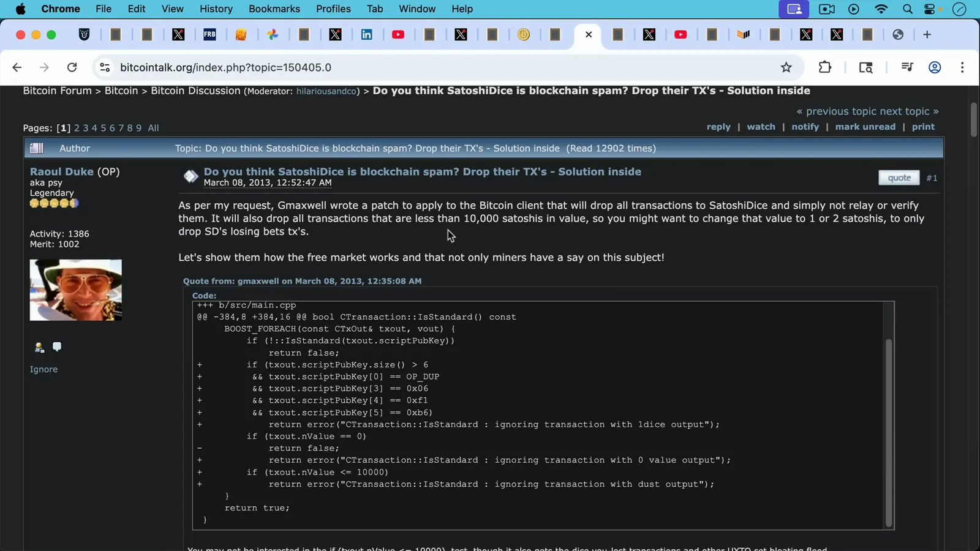Open the Window menu
The image size is (980, 551).
point(417,9)
